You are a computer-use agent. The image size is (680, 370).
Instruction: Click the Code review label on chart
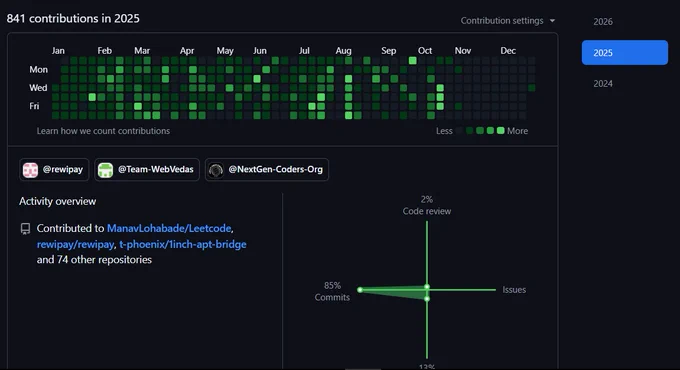tap(427, 211)
